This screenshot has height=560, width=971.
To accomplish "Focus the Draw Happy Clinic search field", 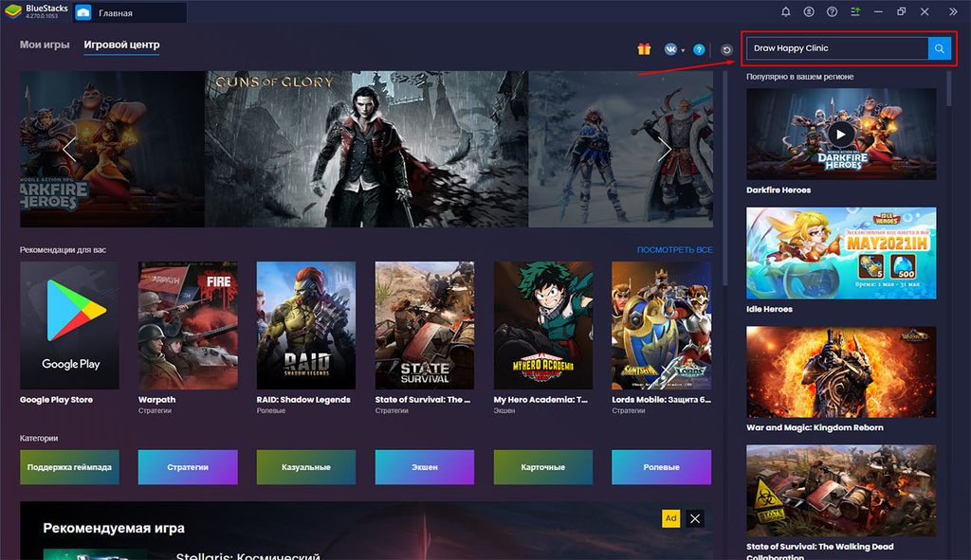I will pyautogui.click(x=836, y=48).
